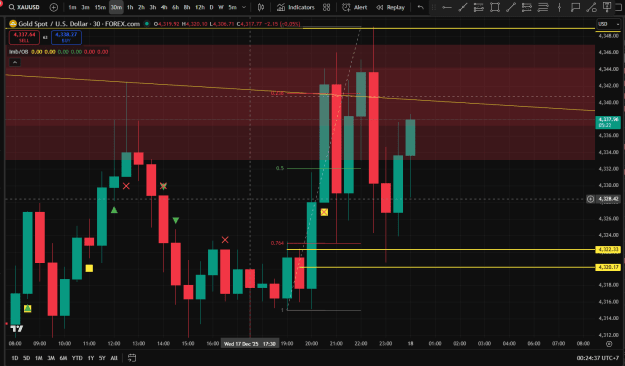This screenshot has height=366, width=625.
Task: Set date range to 1M
Action: (x=39, y=358)
